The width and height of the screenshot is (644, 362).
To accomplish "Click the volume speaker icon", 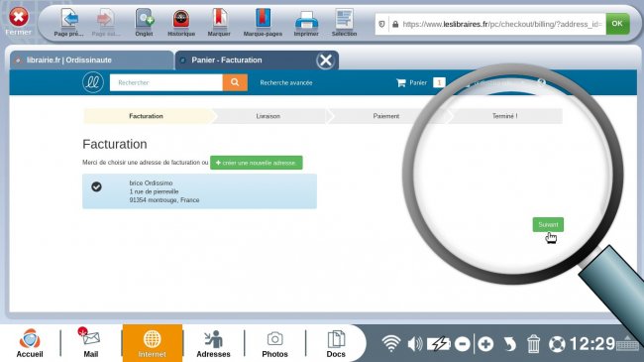I will click(415, 343).
